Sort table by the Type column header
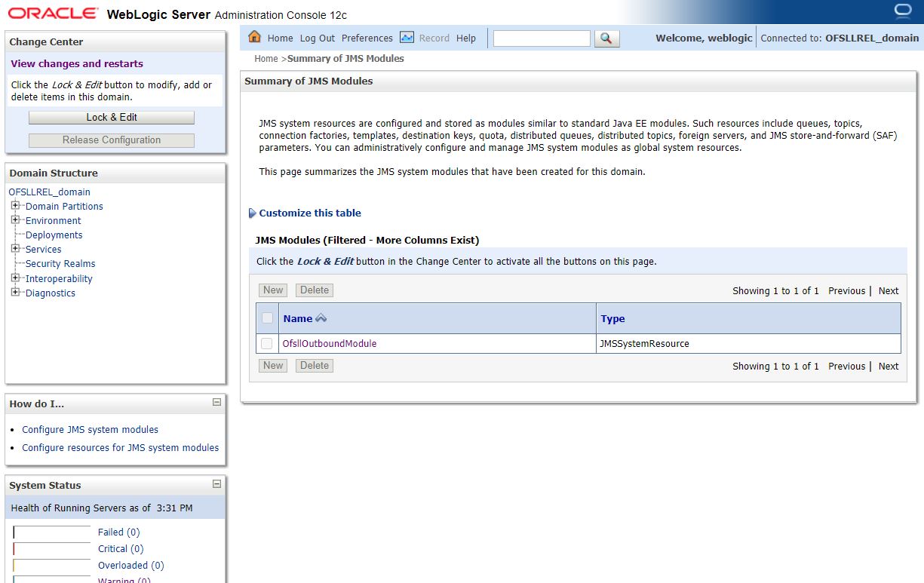 click(x=612, y=319)
